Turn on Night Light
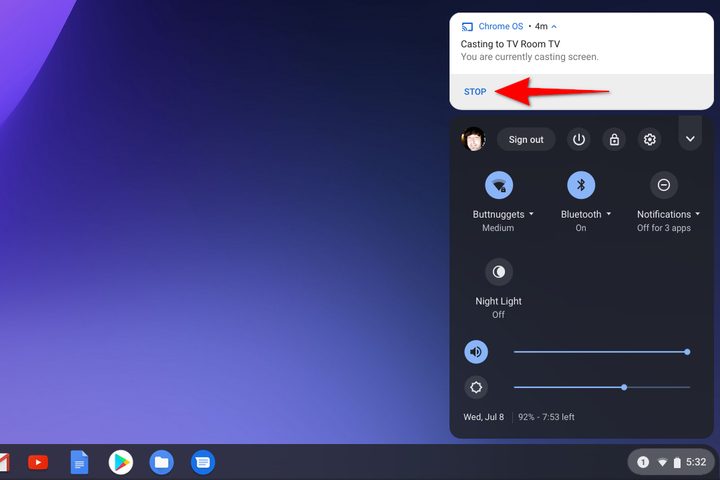The image size is (720, 480). 499,272
